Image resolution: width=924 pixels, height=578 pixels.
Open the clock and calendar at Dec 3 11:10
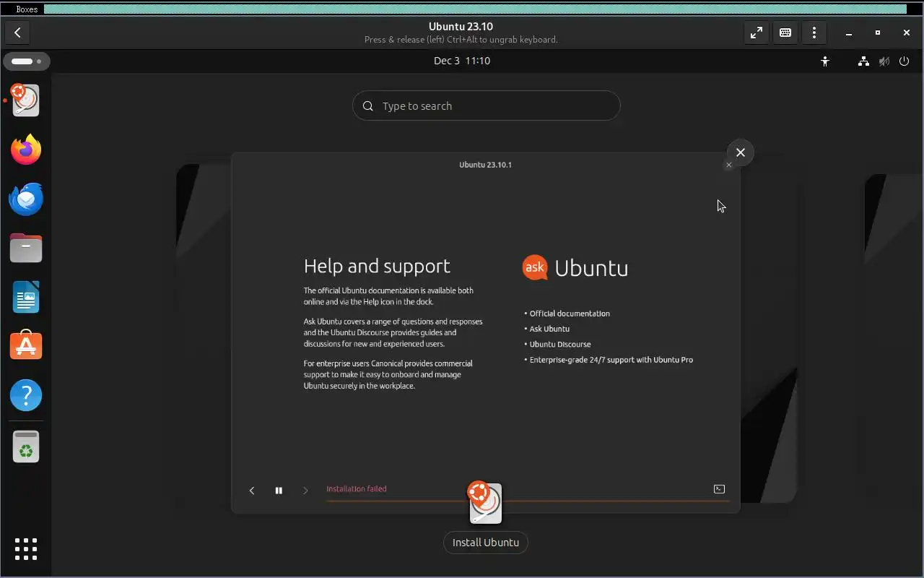pos(462,61)
